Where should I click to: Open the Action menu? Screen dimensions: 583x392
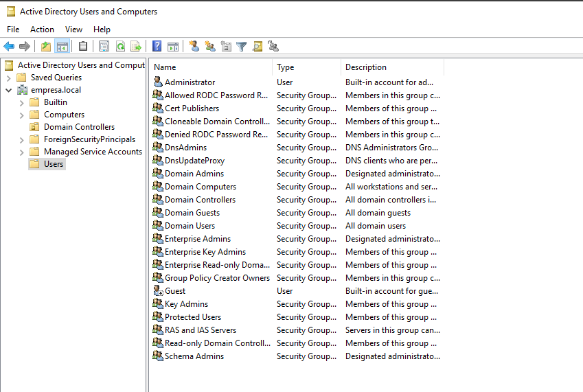point(42,30)
